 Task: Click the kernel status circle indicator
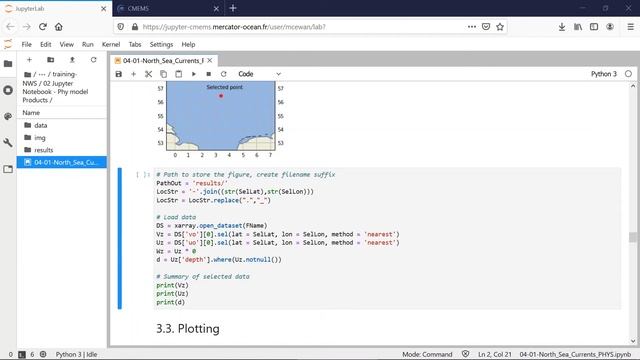pos(628,74)
